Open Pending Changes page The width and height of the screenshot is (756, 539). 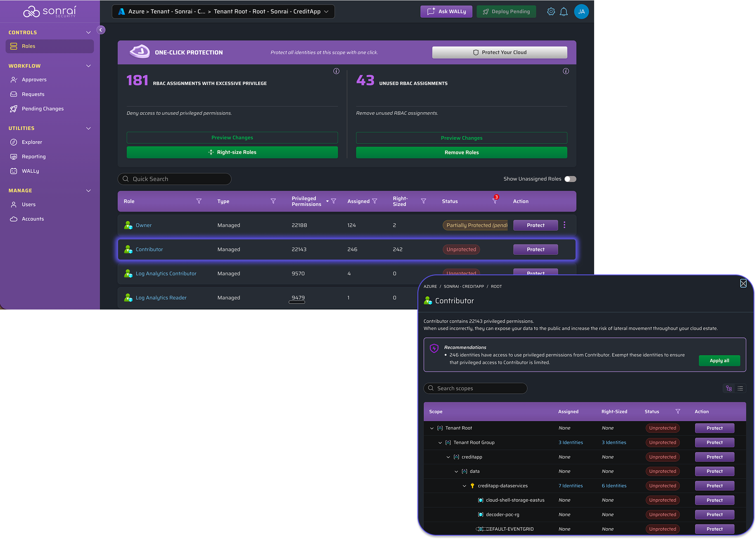pyautogui.click(x=43, y=109)
